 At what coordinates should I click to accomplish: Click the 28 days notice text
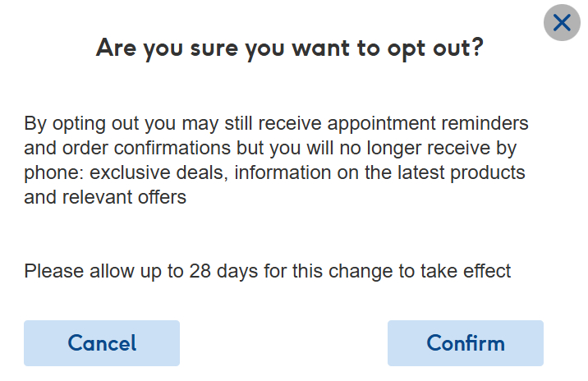268,270
